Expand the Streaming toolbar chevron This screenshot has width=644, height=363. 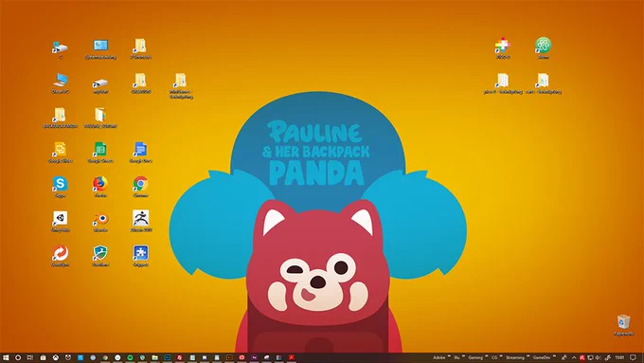pyautogui.click(x=528, y=356)
